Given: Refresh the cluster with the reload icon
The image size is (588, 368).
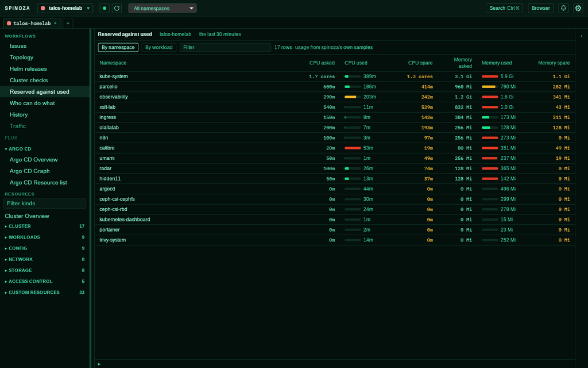Looking at the screenshot, I should pos(117,8).
